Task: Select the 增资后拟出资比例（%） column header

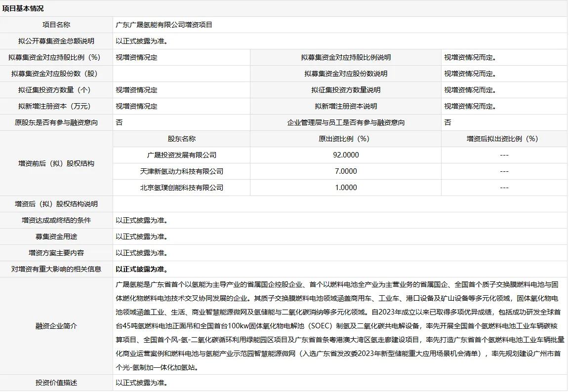Action: [504, 139]
